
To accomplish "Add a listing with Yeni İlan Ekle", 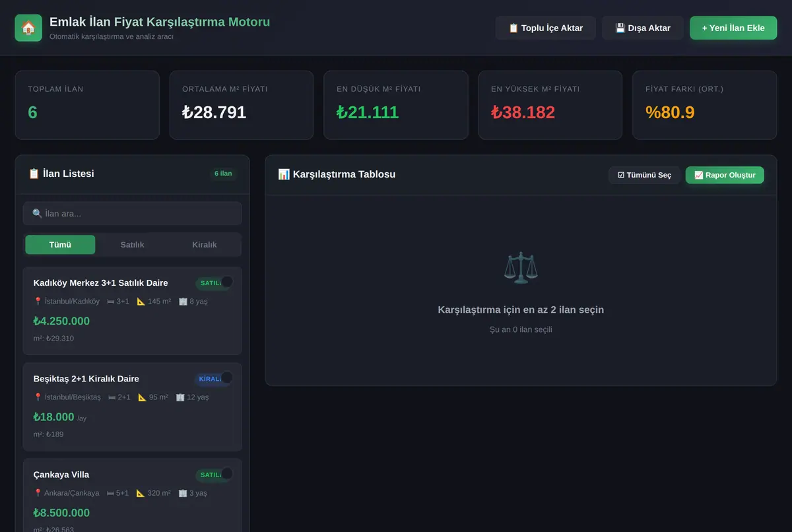I will pyautogui.click(x=733, y=28).
